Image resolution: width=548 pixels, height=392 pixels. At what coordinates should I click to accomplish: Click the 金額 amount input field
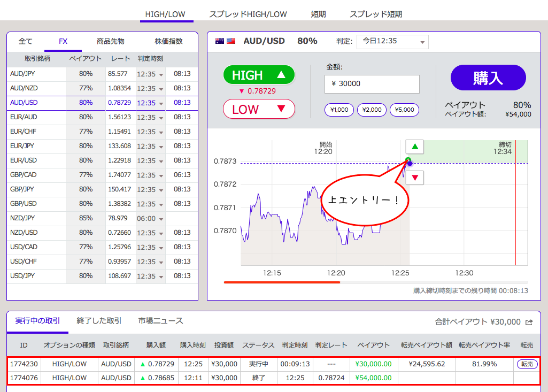tap(372, 84)
